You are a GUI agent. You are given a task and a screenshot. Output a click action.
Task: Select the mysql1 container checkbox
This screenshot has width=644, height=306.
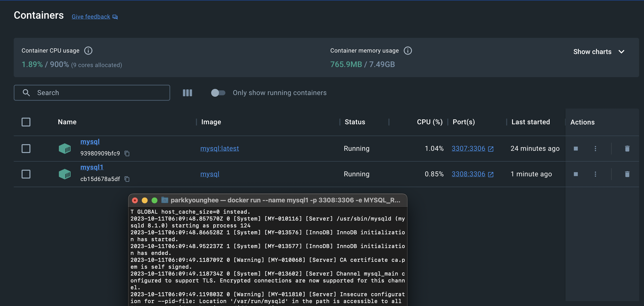(x=26, y=174)
